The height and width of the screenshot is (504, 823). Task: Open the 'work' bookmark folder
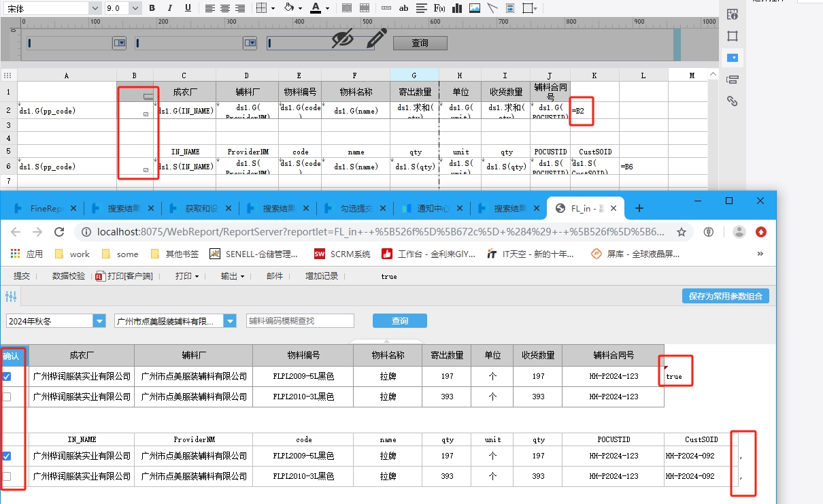pyautogui.click(x=72, y=254)
